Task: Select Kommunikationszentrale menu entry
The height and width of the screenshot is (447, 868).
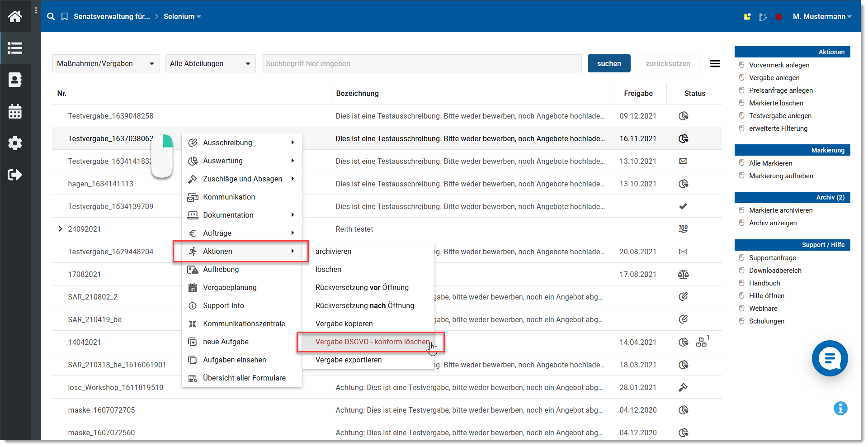Action: point(242,324)
